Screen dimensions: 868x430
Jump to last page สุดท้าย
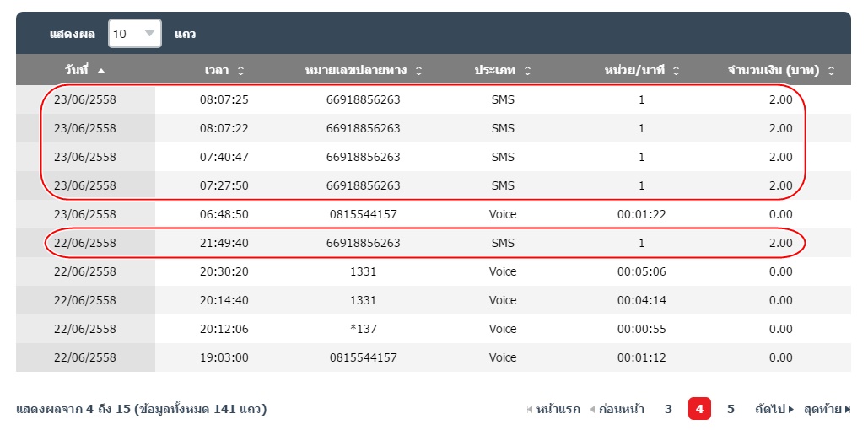coord(827,410)
